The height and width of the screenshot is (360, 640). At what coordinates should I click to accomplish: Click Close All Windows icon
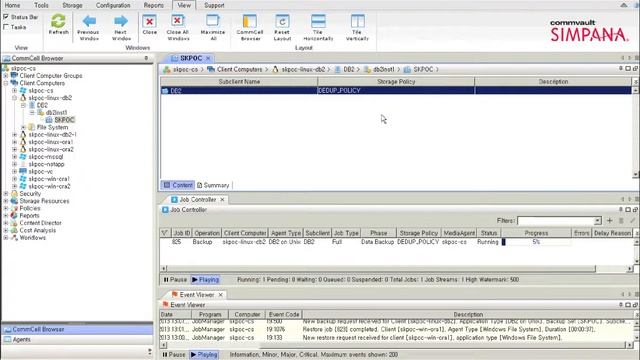pyautogui.click(x=178, y=21)
